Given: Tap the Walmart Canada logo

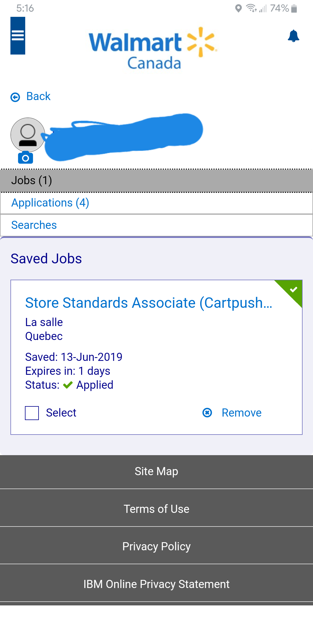Looking at the screenshot, I should point(153,48).
